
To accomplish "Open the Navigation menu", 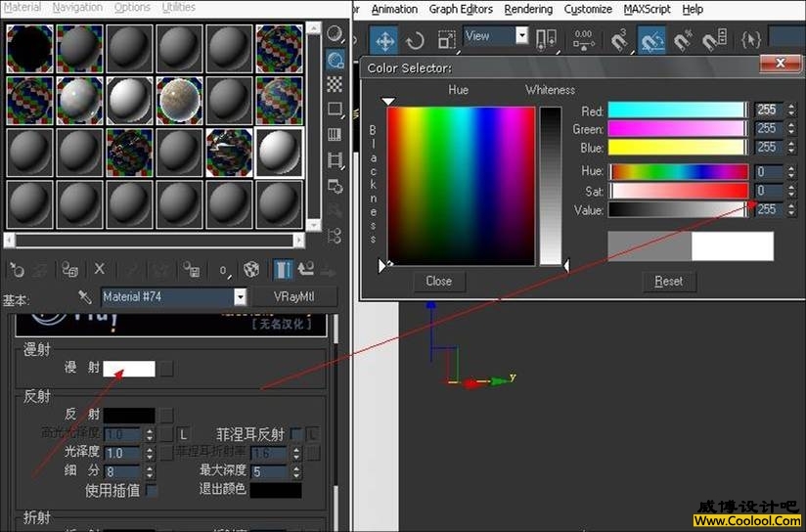I will coord(77,7).
